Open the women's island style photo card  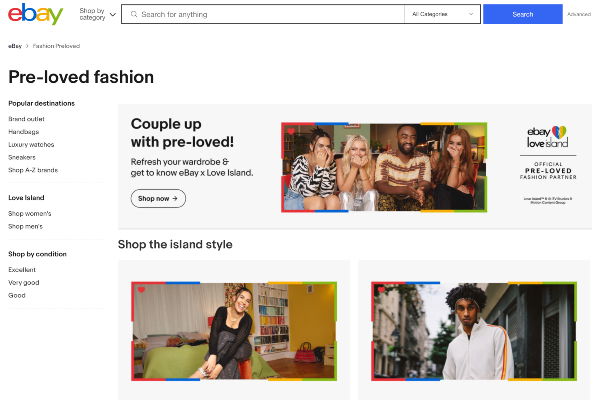[x=234, y=331]
